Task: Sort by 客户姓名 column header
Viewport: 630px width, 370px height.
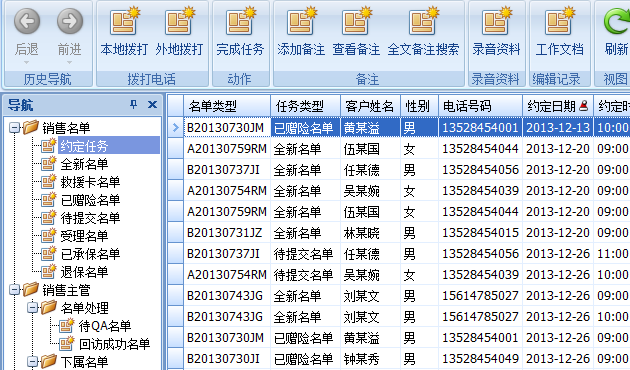Action: click(370, 106)
